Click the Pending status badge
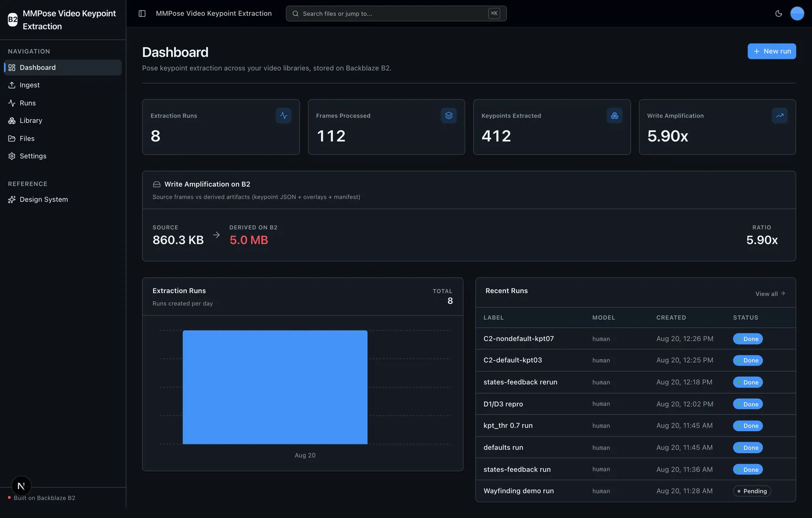Viewport: 812px width, 518px height. point(752,491)
